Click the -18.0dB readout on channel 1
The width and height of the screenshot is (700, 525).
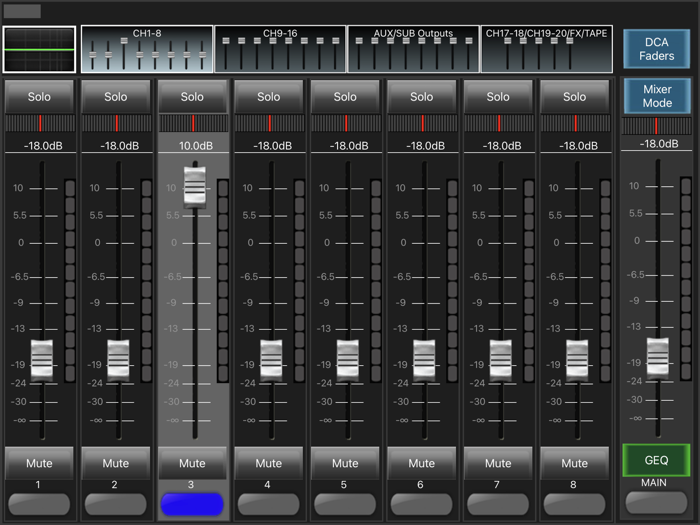[43, 146]
